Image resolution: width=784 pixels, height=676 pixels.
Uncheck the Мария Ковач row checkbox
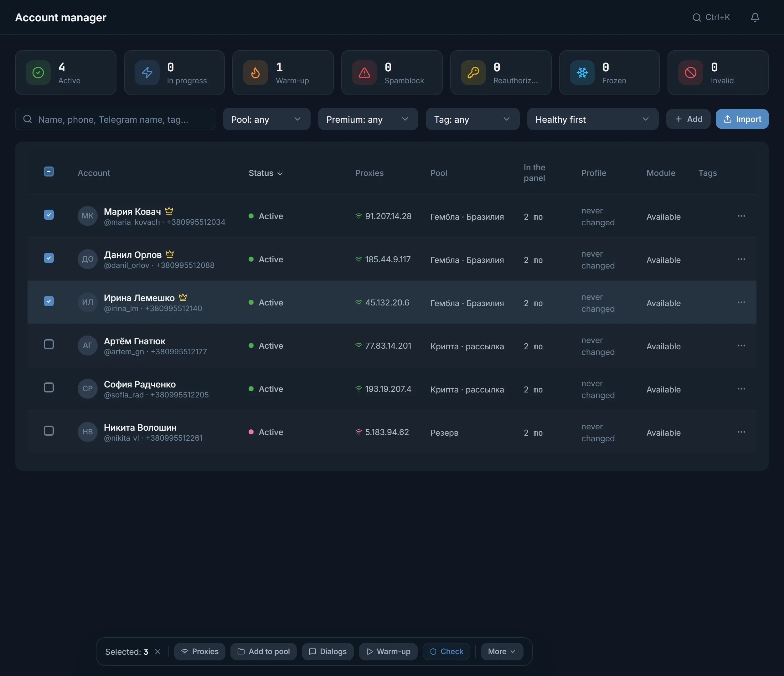(49, 215)
